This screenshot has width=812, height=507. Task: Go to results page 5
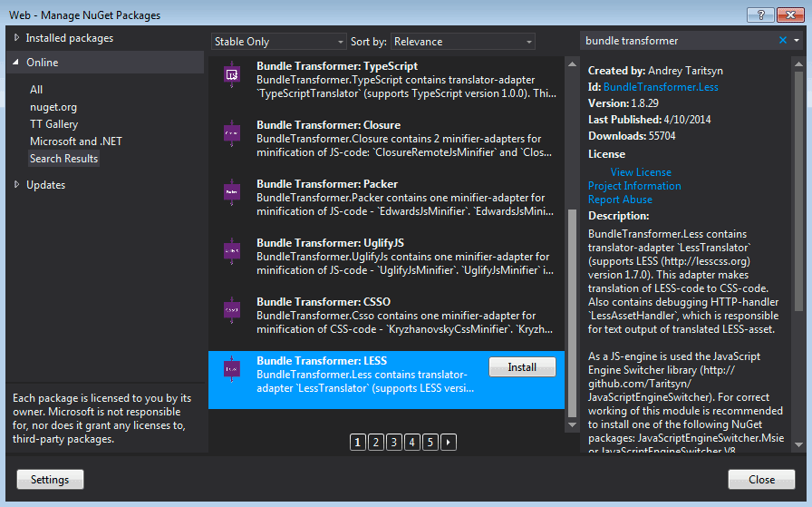point(430,443)
